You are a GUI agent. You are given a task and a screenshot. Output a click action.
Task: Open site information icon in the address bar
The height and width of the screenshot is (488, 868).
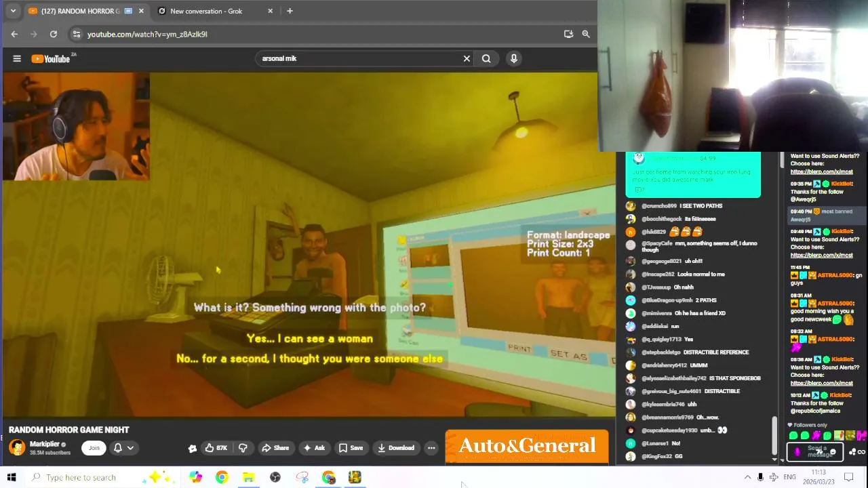77,34
